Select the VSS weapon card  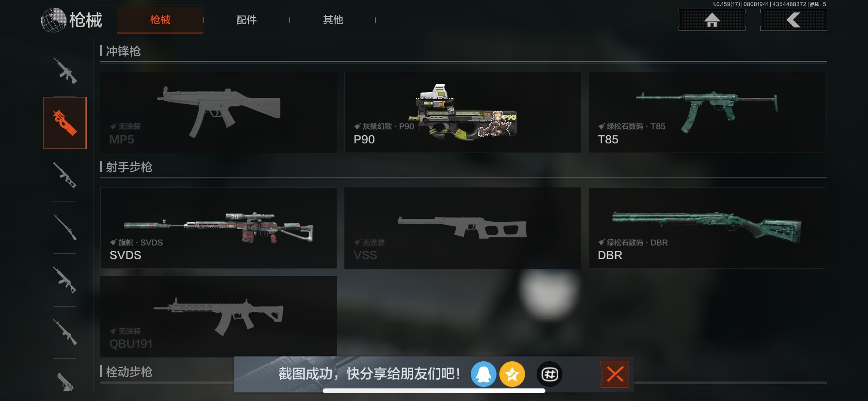pos(463,228)
